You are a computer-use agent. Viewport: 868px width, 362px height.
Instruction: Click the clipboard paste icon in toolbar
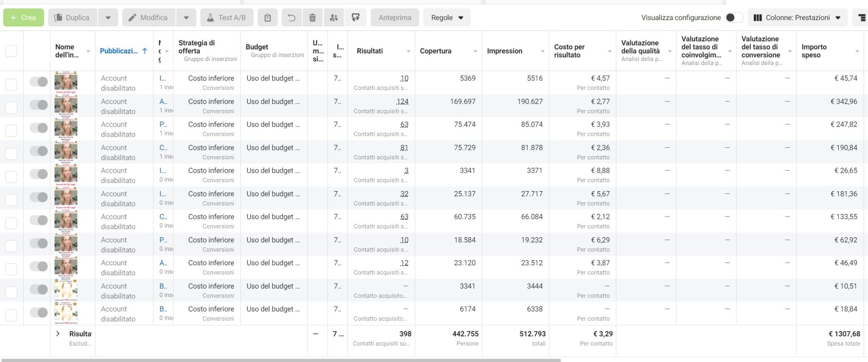(267, 18)
